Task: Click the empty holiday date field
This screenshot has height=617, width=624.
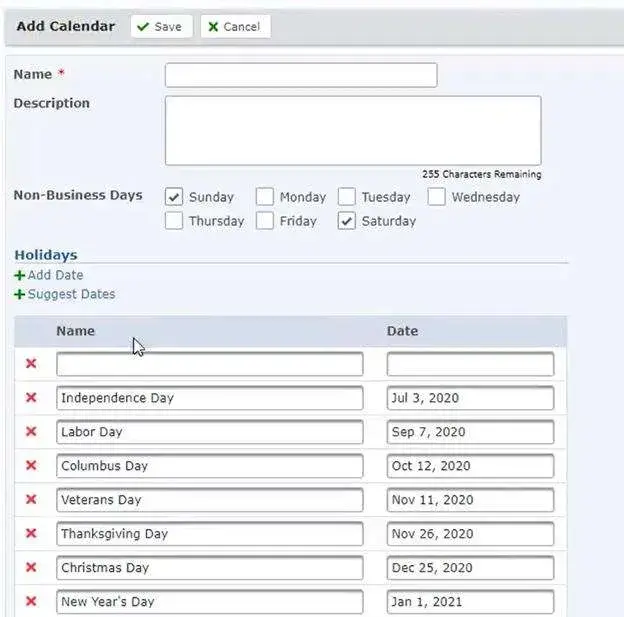Action: point(470,364)
